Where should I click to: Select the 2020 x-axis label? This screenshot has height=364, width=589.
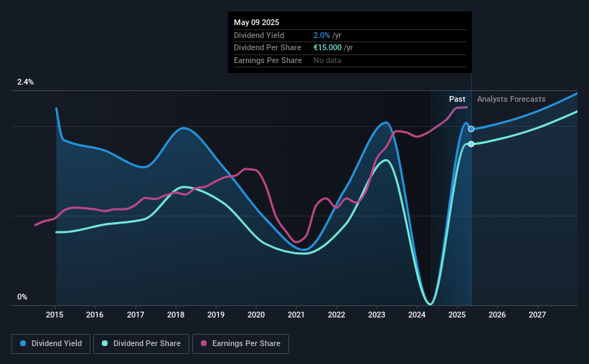[x=256, y=315]
